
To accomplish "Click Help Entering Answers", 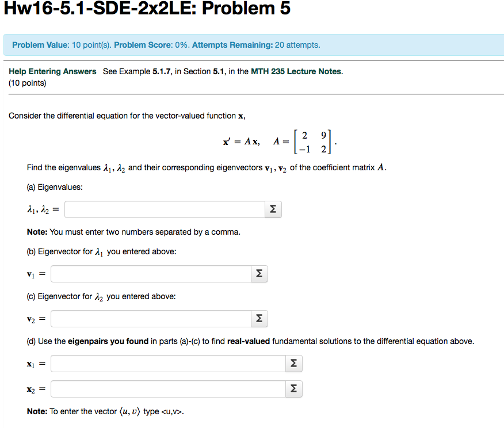I will tap(52, 71).
